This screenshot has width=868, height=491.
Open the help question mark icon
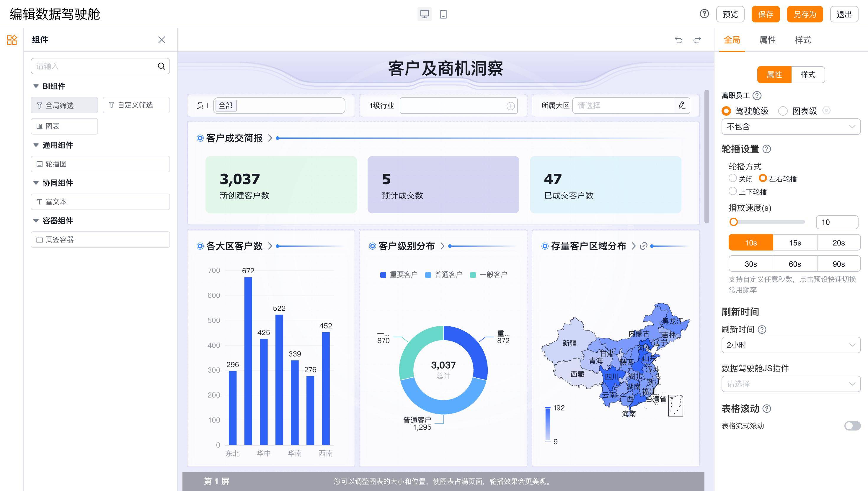[x=704, y=14]
